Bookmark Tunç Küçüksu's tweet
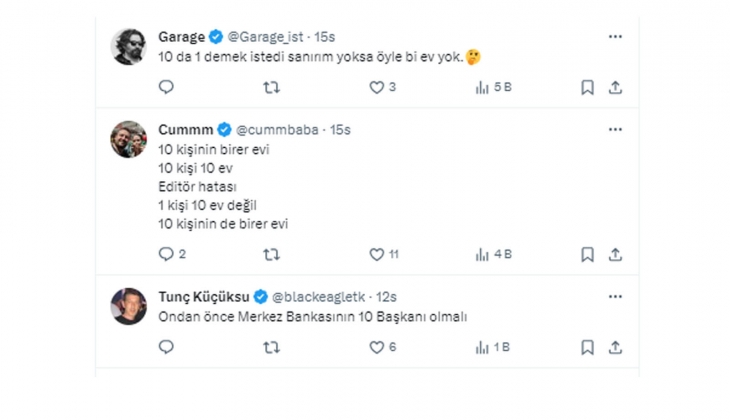The image size is (730, 420). point(587,347)
